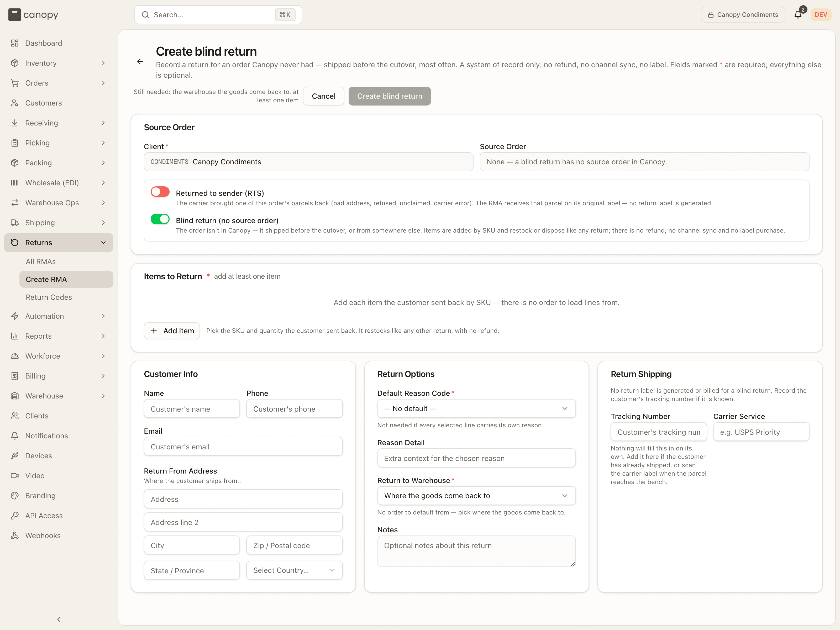Click the Video camera icon
Viewport: 840px width, 630px height.
[15, 475]
